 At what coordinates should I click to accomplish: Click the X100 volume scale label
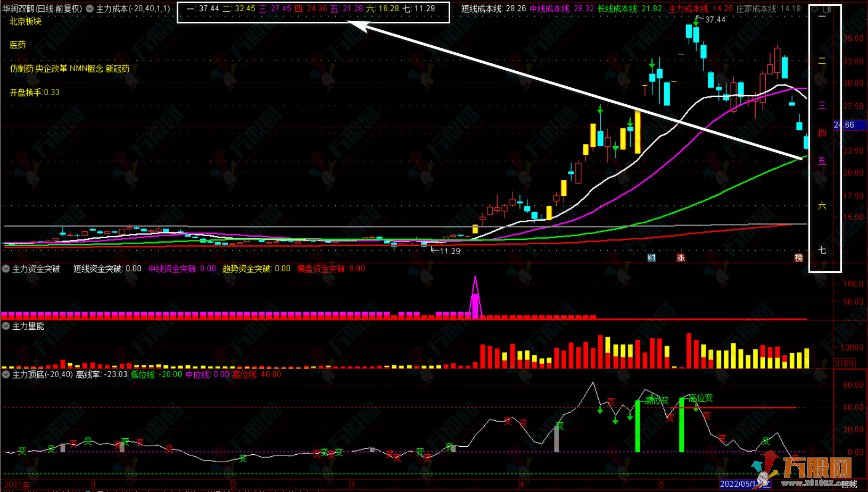point(844,363)
